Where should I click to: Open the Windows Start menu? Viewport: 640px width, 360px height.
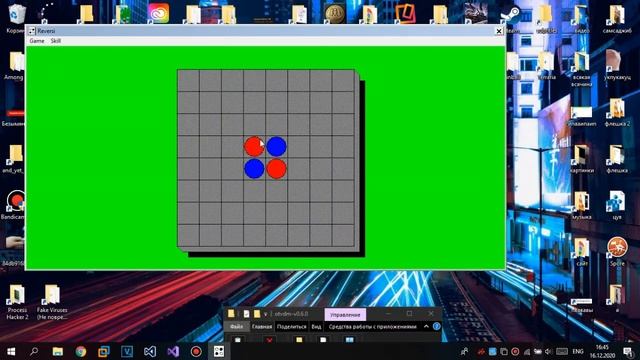(11, 351)
